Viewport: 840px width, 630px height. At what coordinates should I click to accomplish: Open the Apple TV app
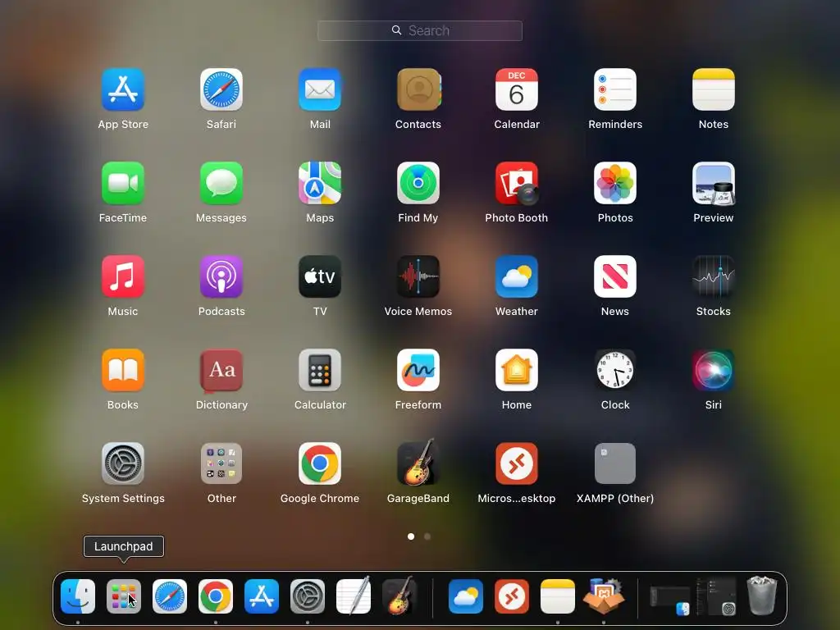320,276
